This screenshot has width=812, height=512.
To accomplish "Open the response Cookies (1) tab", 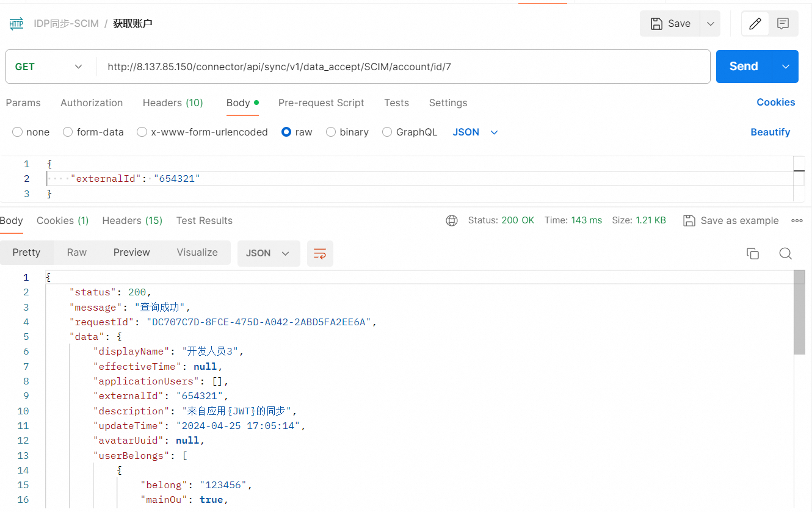I will (63, 220).
